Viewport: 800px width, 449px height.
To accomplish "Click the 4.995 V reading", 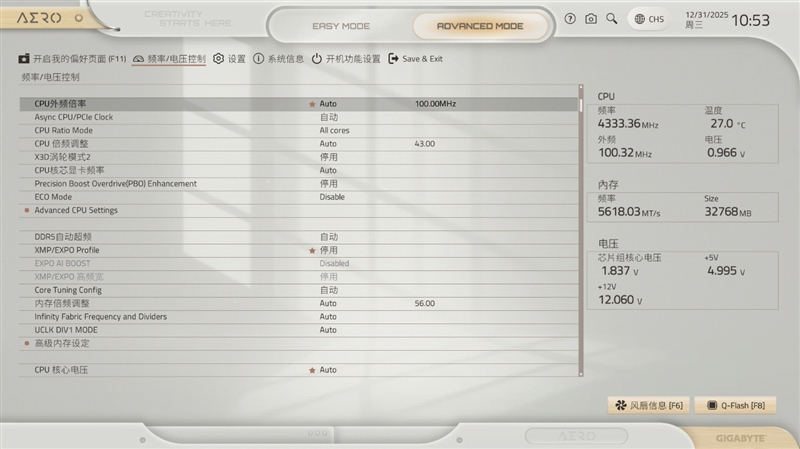I will [x=726, y=271].
